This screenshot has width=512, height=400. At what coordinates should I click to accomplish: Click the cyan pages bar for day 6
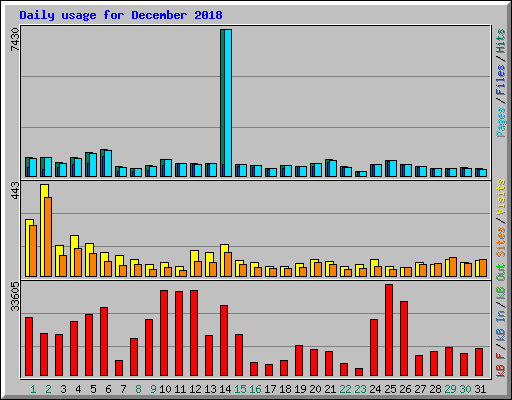[108, 163]
